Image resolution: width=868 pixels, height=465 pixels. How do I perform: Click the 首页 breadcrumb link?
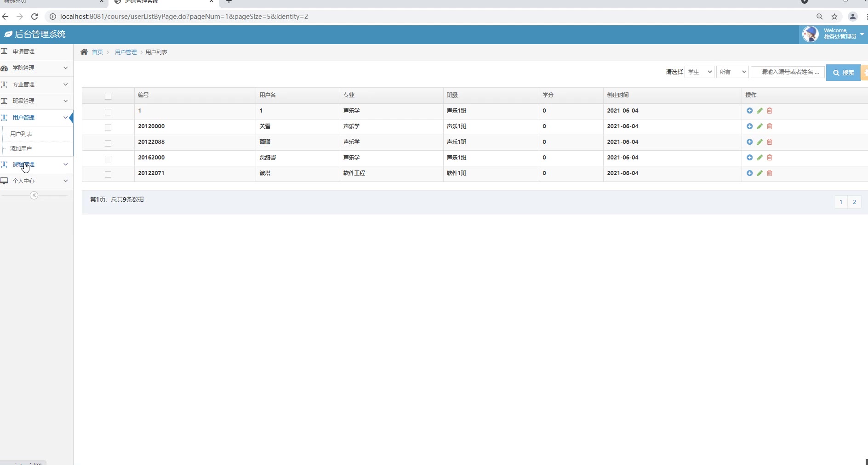pos(97,52)
